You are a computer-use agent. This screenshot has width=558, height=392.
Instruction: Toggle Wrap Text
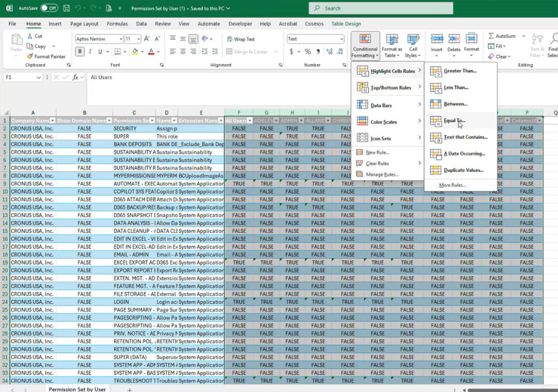click(241, 39)
